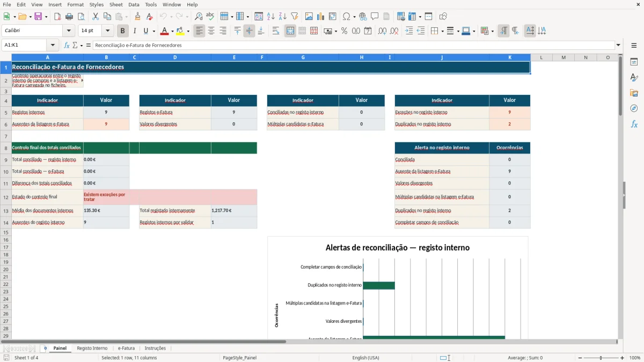Open the Font Size dropdown
The height and width of the screenshot is (362, 644).
coord(107,31)
